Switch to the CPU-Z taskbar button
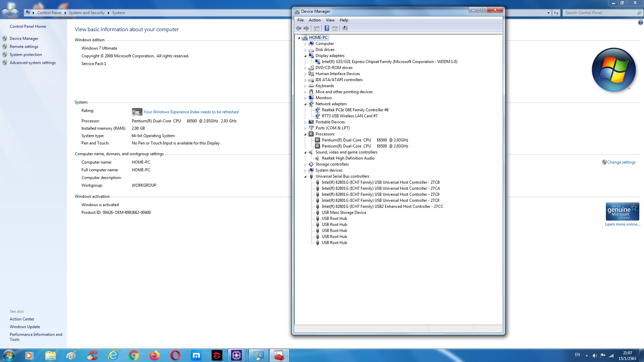Viewport: 644px width, 362px height. click(x=236, y=355)
